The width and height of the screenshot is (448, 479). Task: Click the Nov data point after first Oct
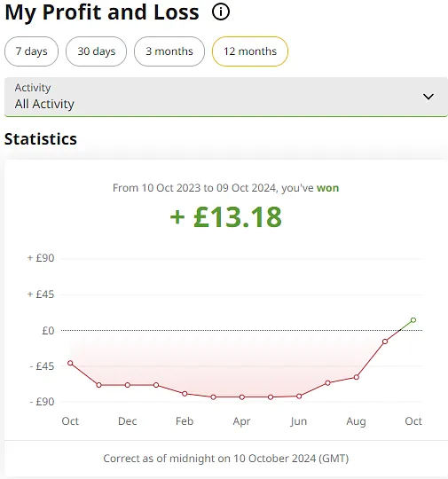click(x=98, y=385)
